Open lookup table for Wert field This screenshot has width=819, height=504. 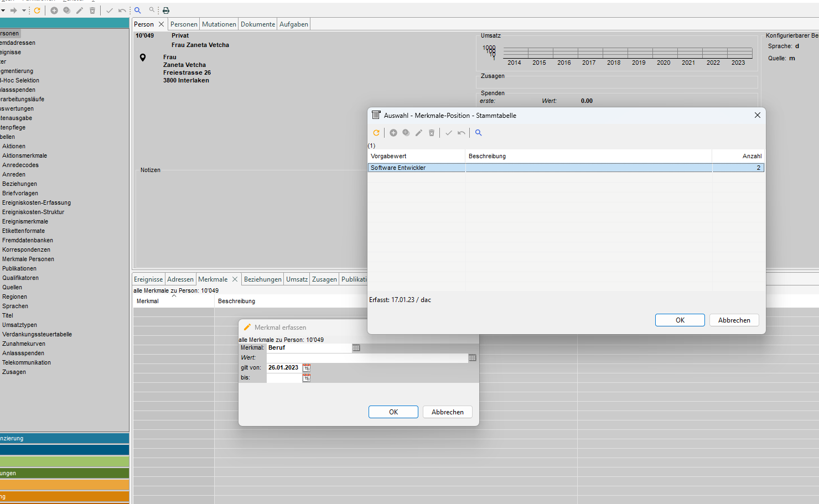click(472, 358)
